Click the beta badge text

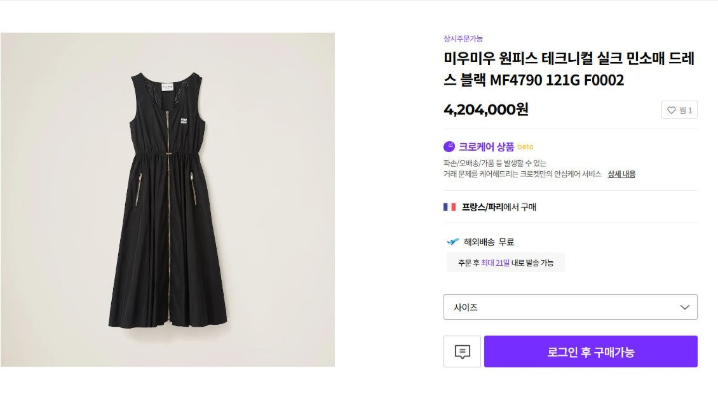click(x=525, y=147)
